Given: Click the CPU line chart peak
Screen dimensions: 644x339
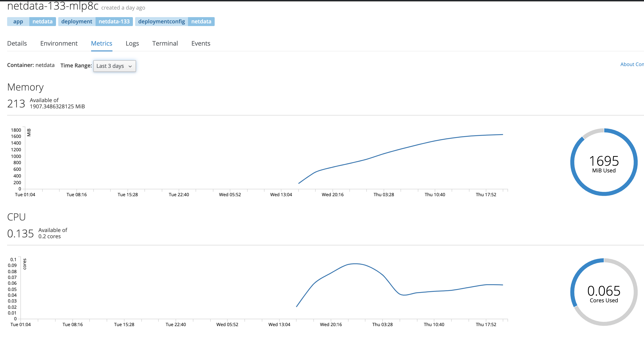Looking at the screenshot, I should 355,264.
